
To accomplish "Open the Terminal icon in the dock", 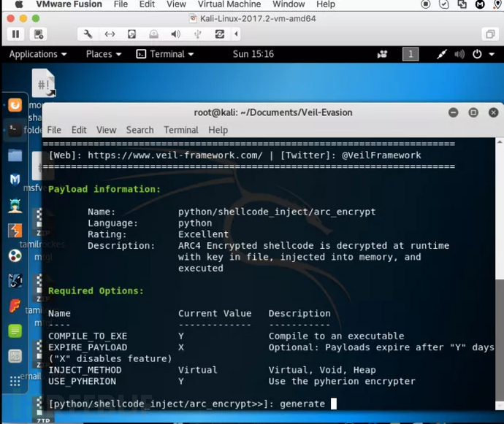I will click(x=15, y=130).
